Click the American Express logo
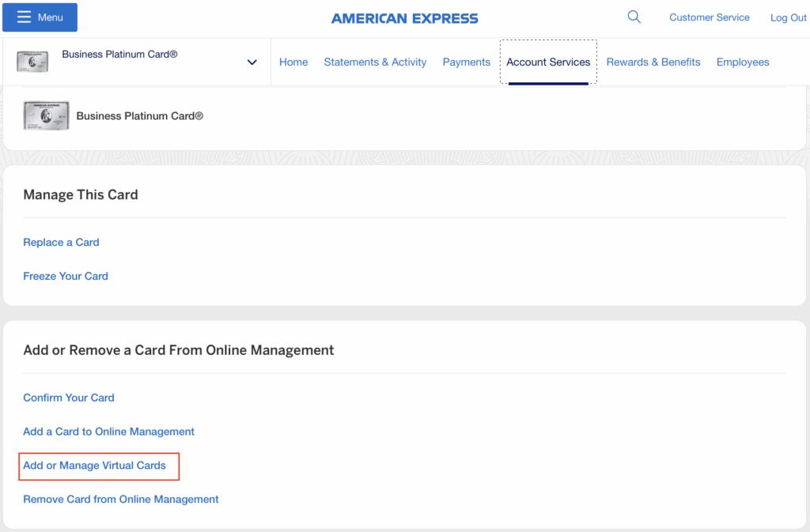This screenshot has width=810, height=532. (404, 17)
